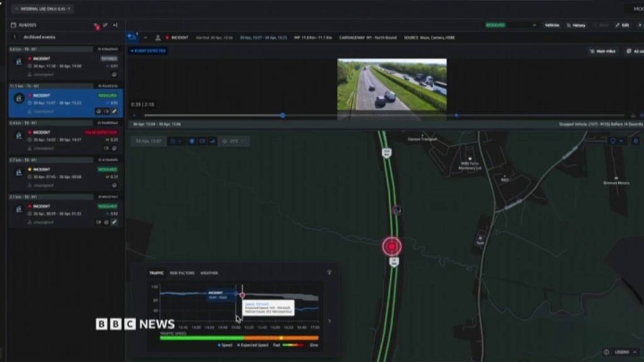The height and width of the screenshot is (362, 644).
Task: Open the Weather tab
Action: (209, 273)
